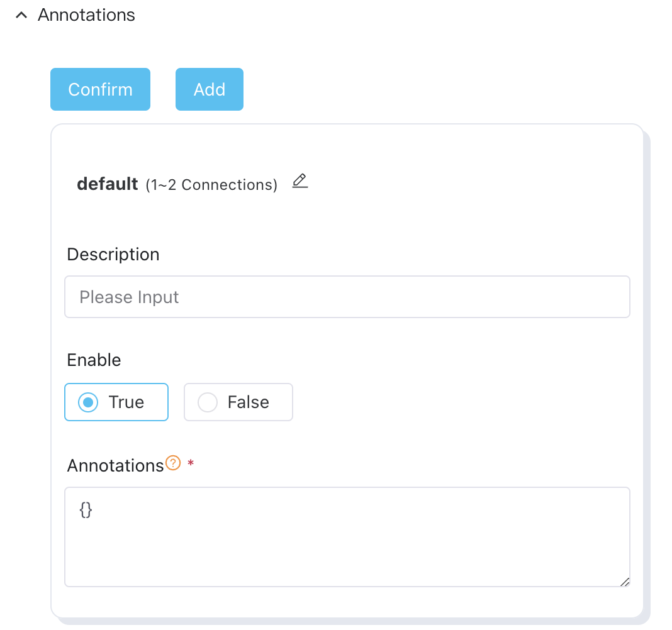
Task: Open the Annotations help question mark icon
Action: [173, 464]
